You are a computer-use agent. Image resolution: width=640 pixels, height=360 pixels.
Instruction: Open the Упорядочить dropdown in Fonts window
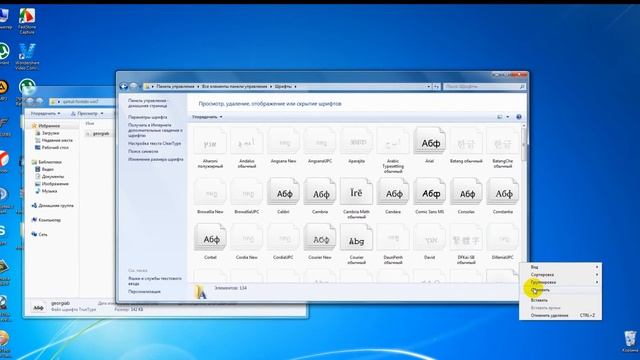tap(207, 117)
